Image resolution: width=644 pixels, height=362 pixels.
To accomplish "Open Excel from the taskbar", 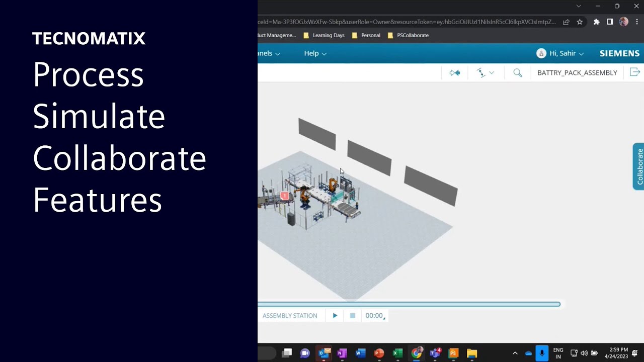I will 397,353.
